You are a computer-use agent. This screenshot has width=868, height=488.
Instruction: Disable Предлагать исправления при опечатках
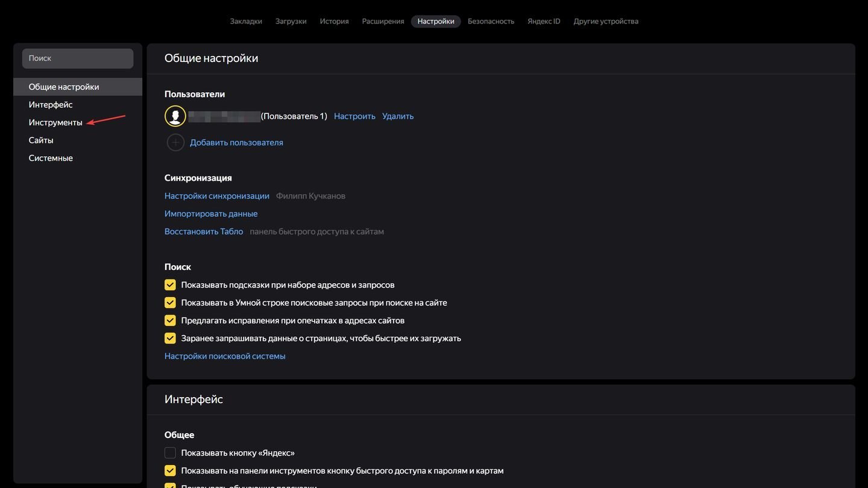pyautogui.click(x=170, y=321)
